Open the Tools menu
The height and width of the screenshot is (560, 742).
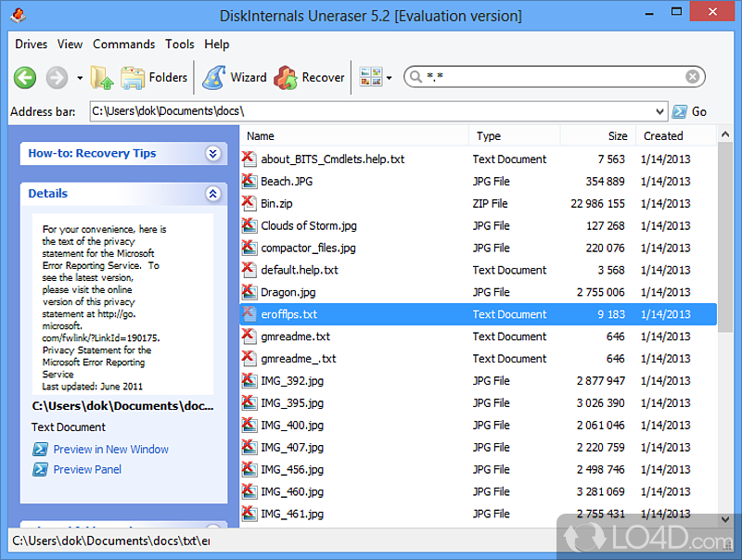tap(180, 44)
